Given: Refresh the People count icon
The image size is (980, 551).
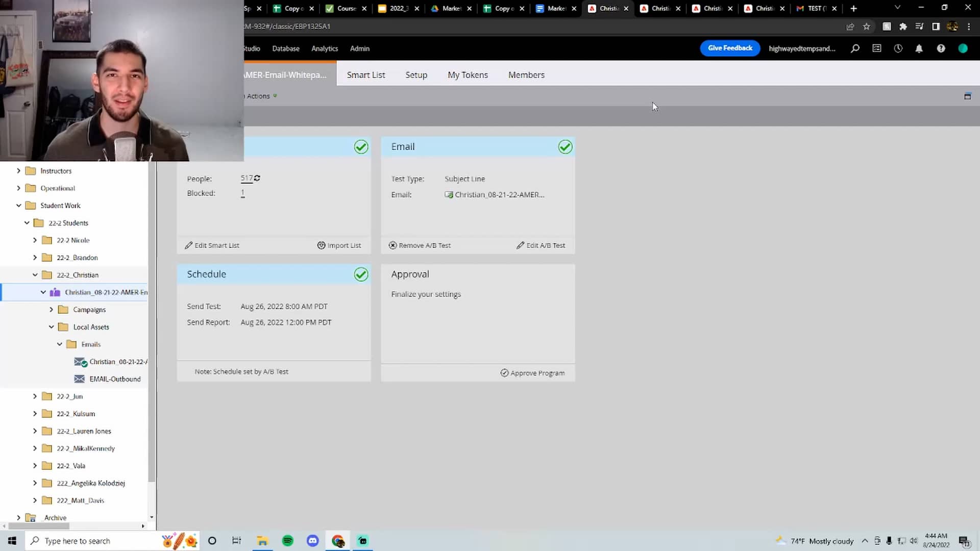Looking at the screenshot, I should click(257, 178).
